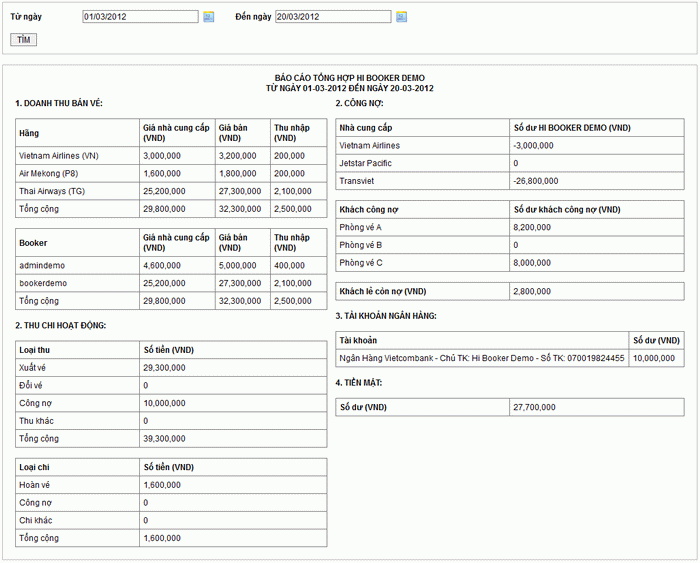Click the Jetstar Pacific supplier row
Screen dimensions: 700x563
click(510, 163)
